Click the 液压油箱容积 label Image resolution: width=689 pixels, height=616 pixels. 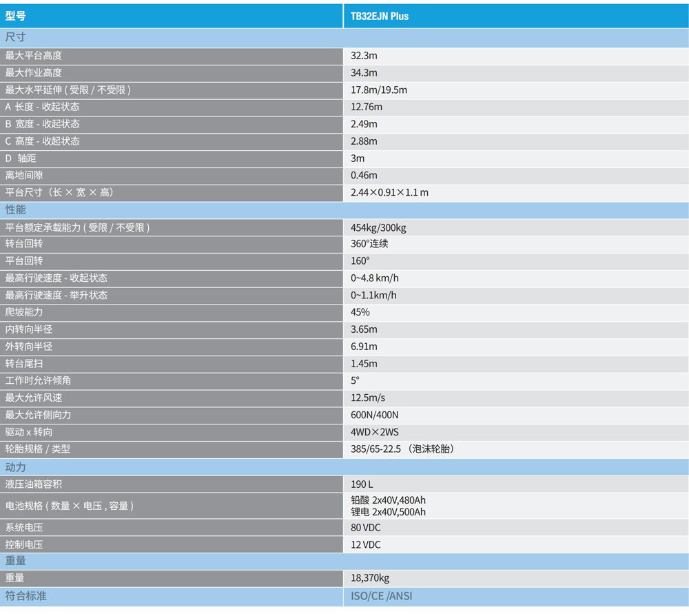pos(33,484)
